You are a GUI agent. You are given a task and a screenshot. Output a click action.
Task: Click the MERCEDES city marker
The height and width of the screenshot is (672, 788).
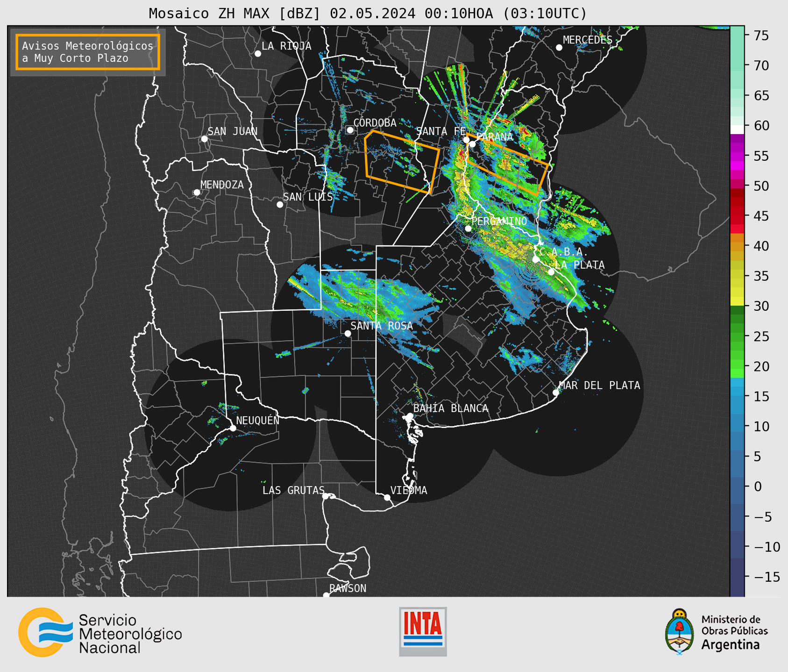click(559, 48)
